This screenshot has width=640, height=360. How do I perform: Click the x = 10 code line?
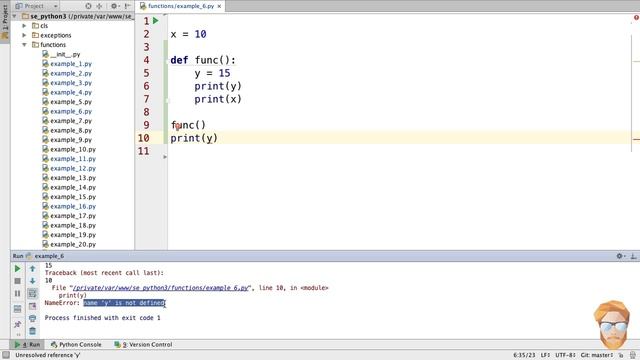point(188,34)
